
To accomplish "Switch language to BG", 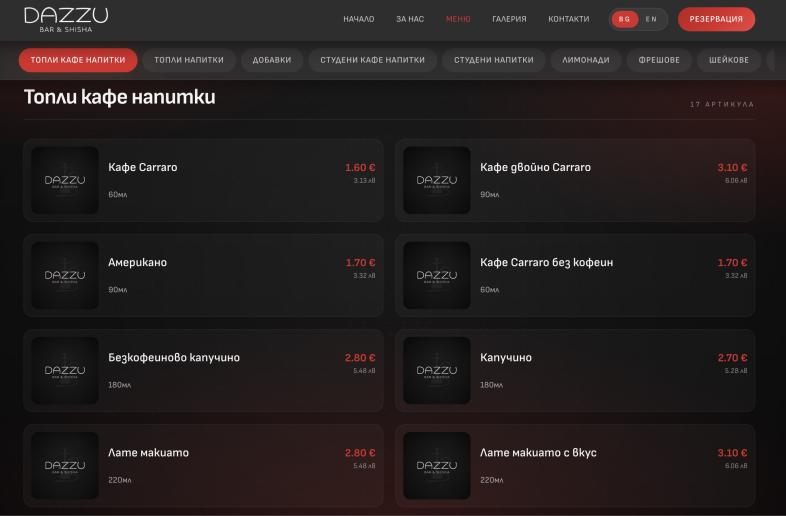I will 624,19.
